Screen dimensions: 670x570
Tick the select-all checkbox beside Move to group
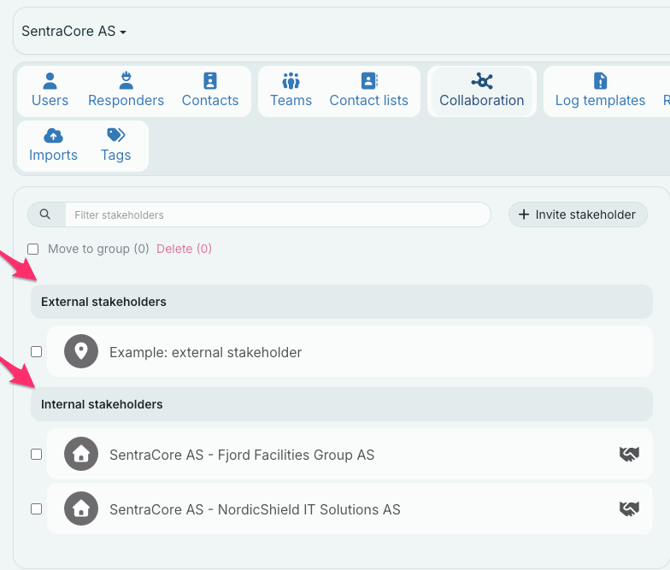click(x=33, y=249)
